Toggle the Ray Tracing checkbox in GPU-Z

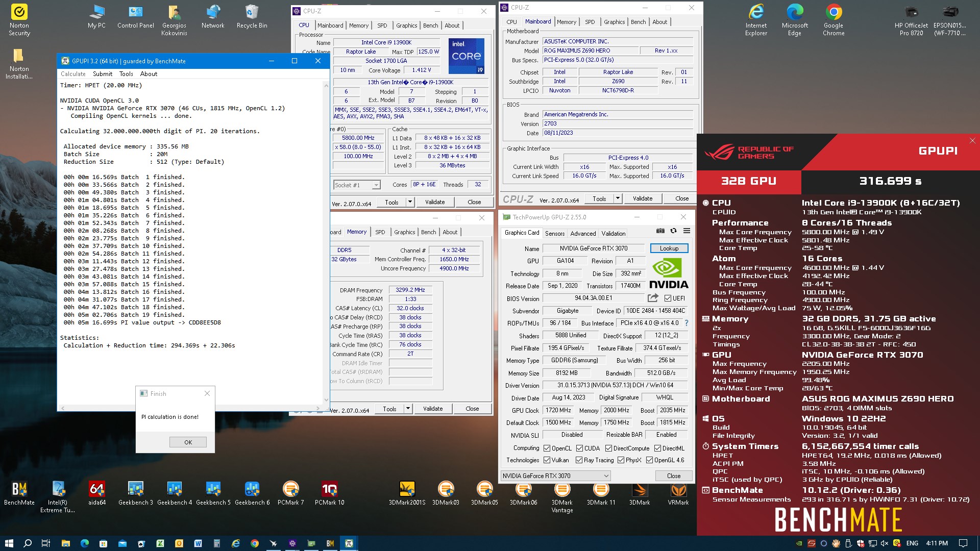click(x=579, y=460)
